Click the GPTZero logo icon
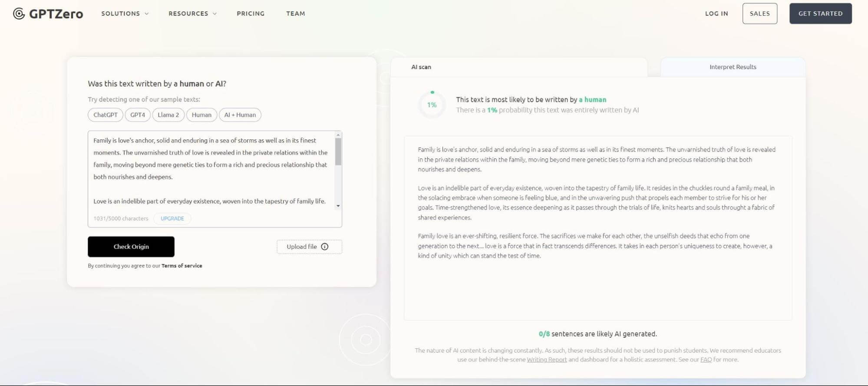This screenshot has height=386, width=868. (x=19, y=14)
